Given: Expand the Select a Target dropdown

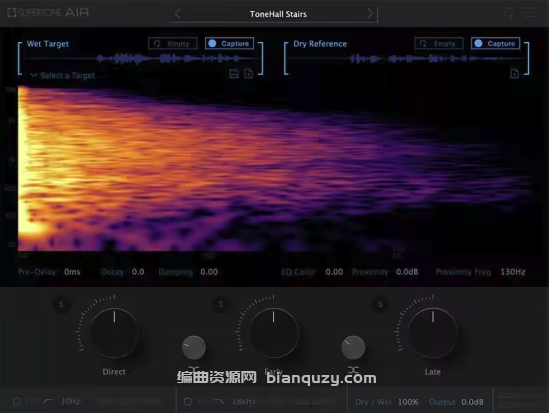Looking at the screenshot, I should point(63,75).
